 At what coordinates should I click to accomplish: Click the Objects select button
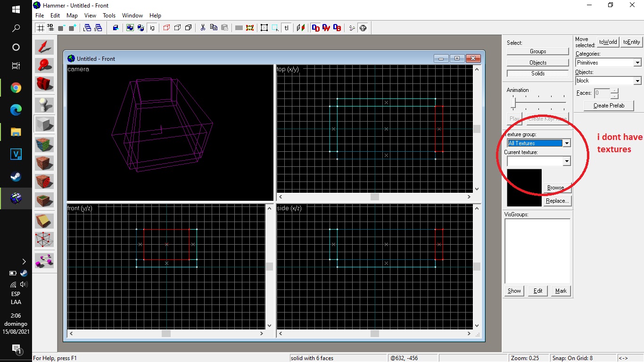pos(538,63)
